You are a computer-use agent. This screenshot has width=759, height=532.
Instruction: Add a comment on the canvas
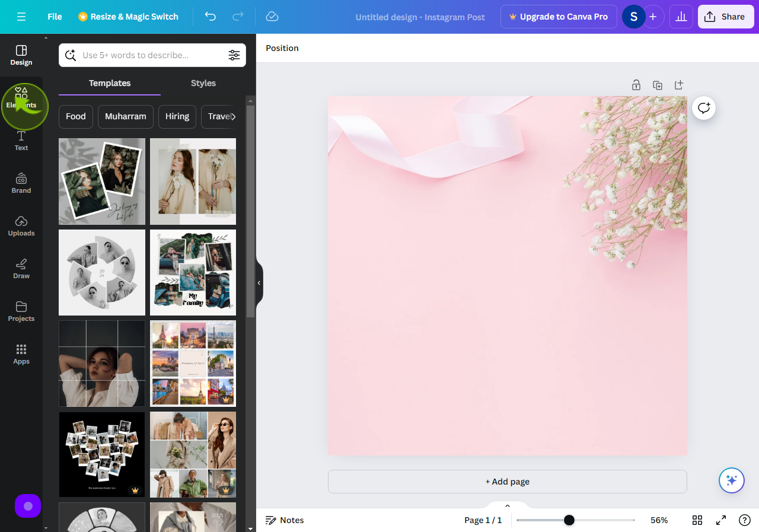click(704, 108)
